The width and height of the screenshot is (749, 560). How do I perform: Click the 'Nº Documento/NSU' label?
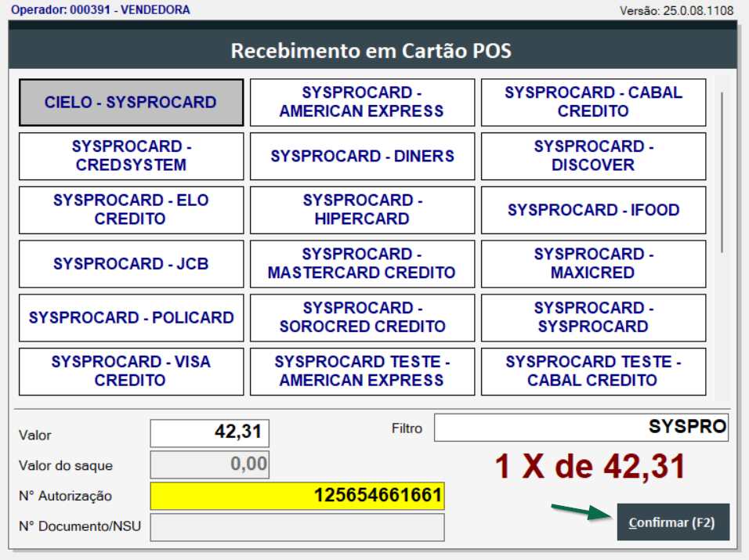point(80,526)
